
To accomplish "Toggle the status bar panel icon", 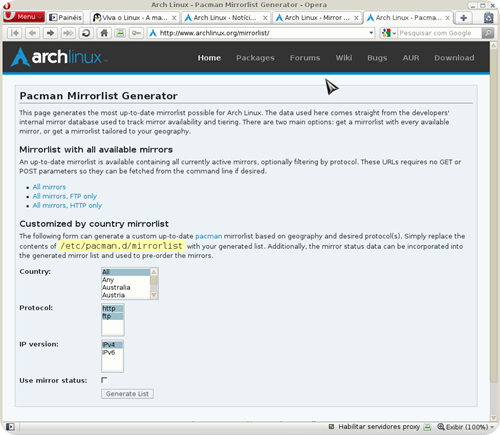I will pyautogui.click(x=10, y=427).
